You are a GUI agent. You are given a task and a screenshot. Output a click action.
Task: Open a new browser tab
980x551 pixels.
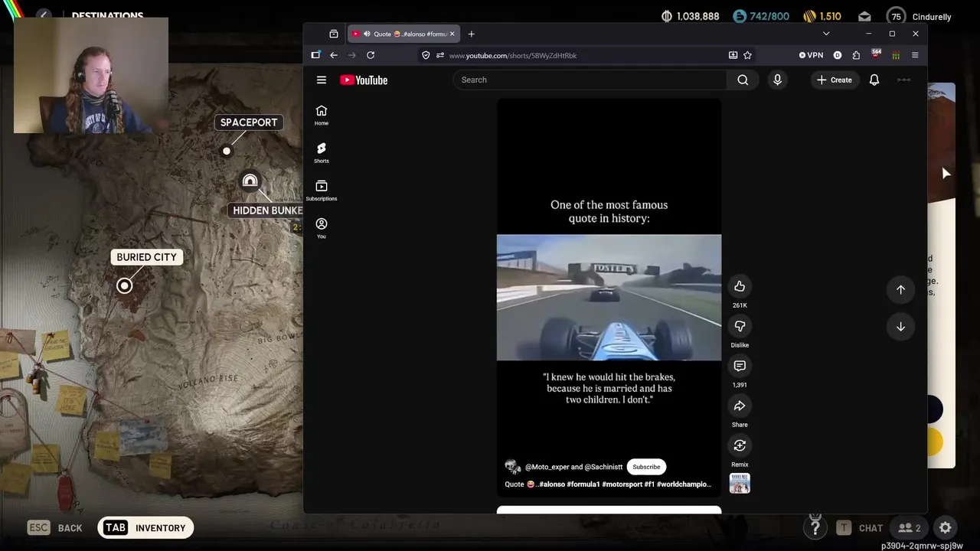coord(471,34)
